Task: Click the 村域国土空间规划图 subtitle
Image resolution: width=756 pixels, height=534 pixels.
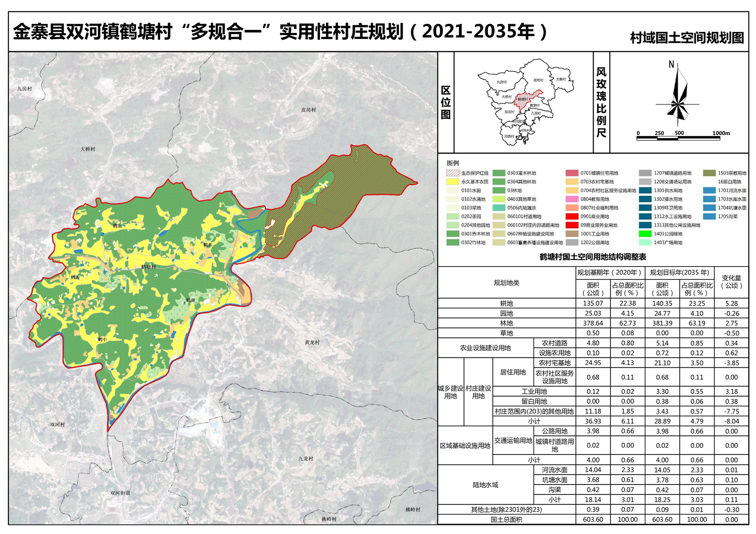Action: point(686,38)
